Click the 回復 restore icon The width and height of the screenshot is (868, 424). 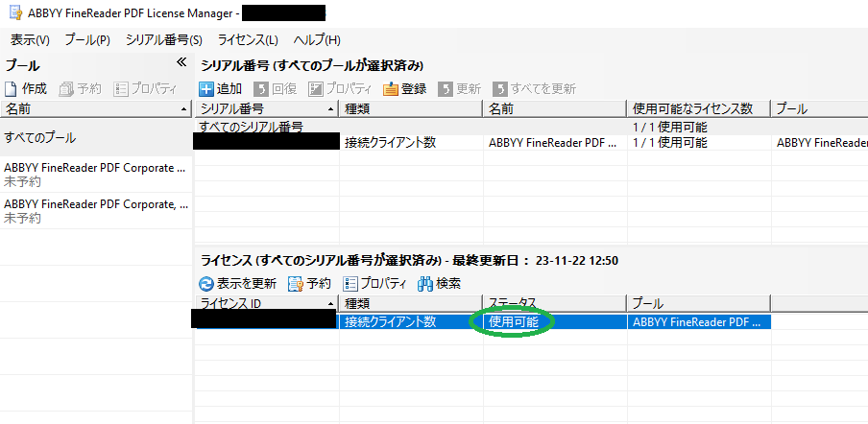pyautogui.click(x=261, y=89)
